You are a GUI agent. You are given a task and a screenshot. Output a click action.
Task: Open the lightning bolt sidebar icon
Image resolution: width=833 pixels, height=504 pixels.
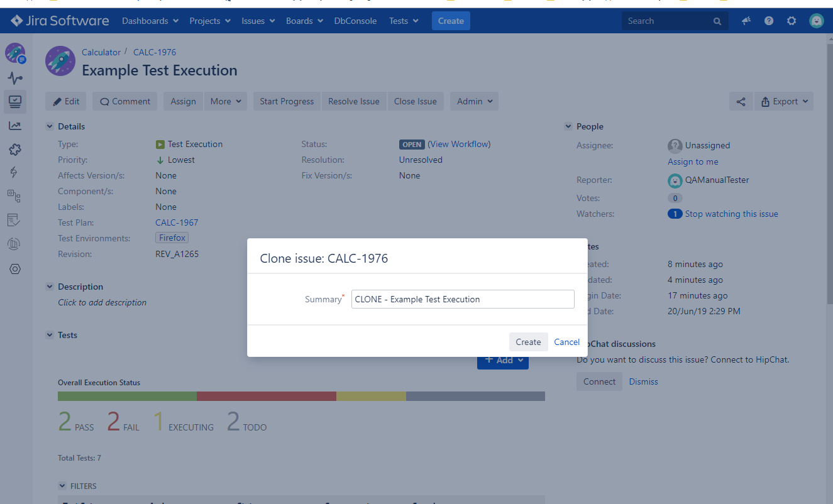14,172
